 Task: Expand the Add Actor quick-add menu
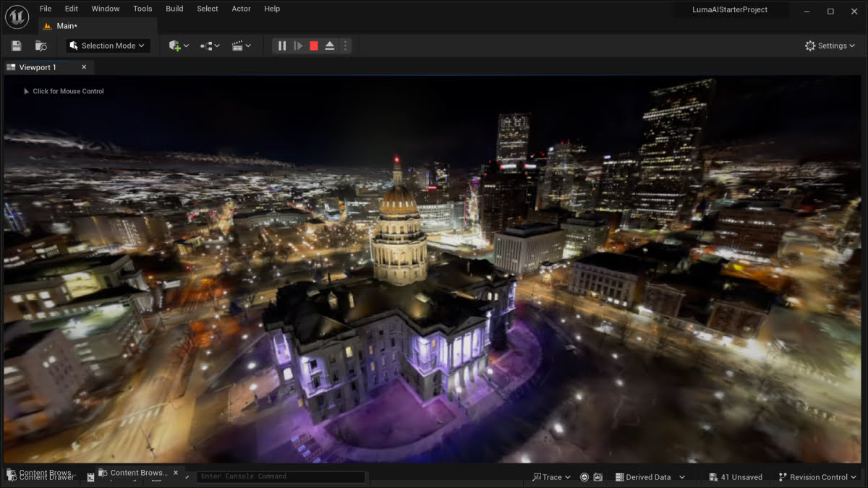pyautogui.click(x=179, y=46)
